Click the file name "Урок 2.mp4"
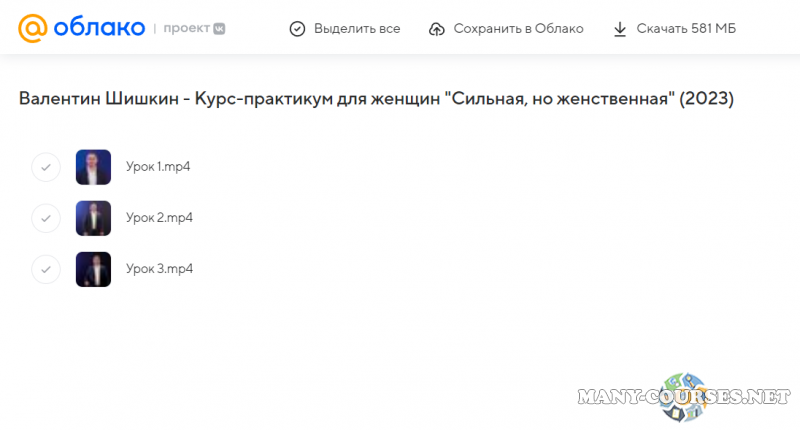 pos(159,218)
